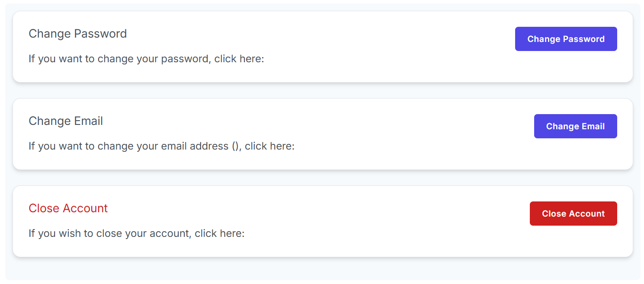Viewport: 644px width, 284px height.
Task: Click the purple Change Password button
Action: (566, 39)
